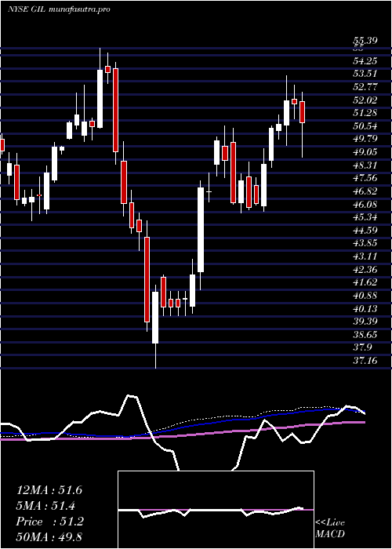392x549 pixels.
Task: Select the 40.13 price axis label
Action: tap(365, 309)
